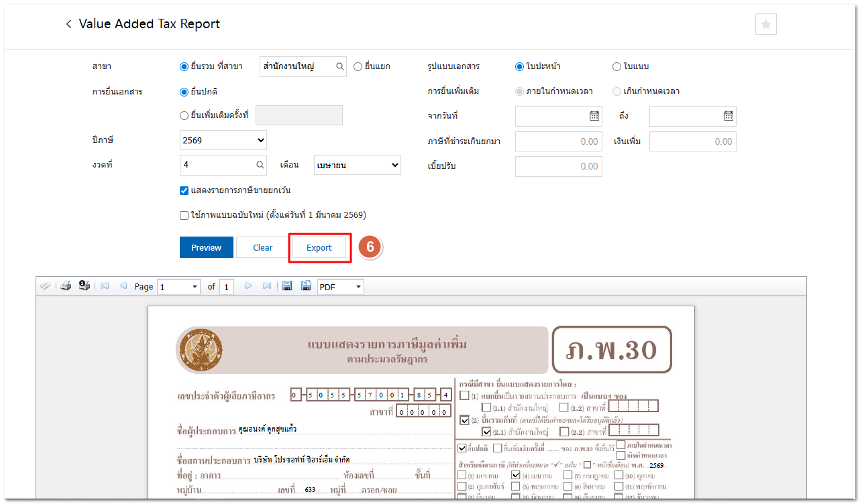Click the เบี้ยปรับ amount input field

click(x=558, y=166)
